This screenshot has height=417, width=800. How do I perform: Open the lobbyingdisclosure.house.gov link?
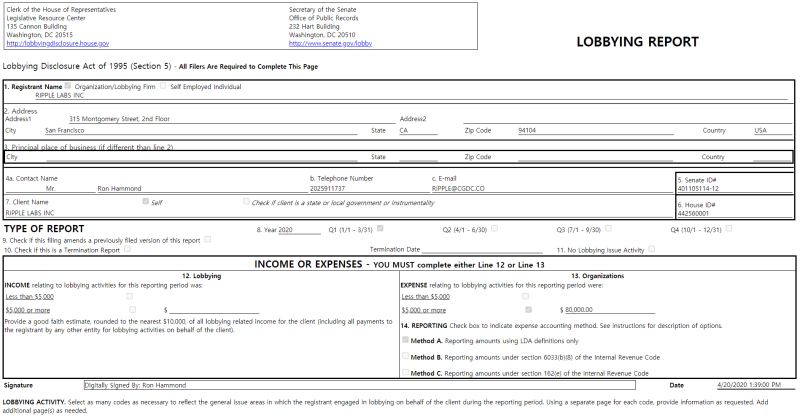pyautogui.click(x=58, y=44)
